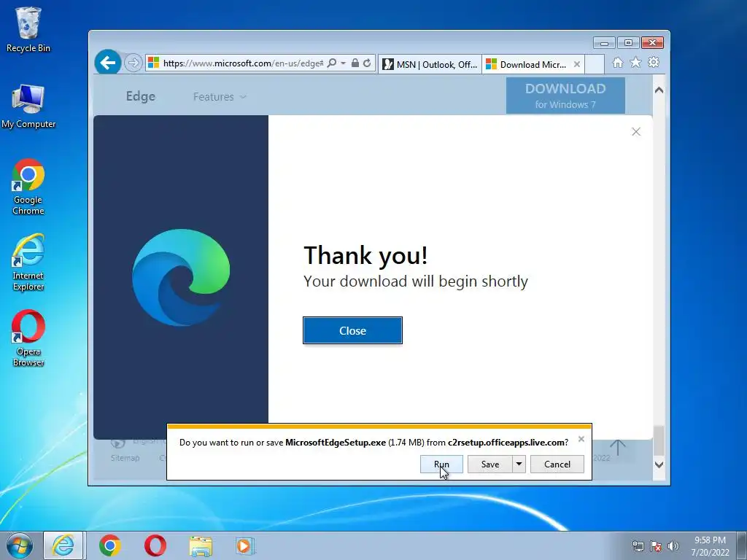Viewport: 747px width, 560px height.
Task: Click the network tray icon
Action: (x=638, y=546)
